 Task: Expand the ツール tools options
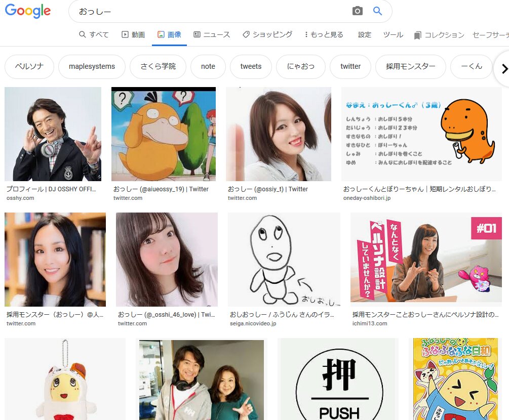coord(393,34)
